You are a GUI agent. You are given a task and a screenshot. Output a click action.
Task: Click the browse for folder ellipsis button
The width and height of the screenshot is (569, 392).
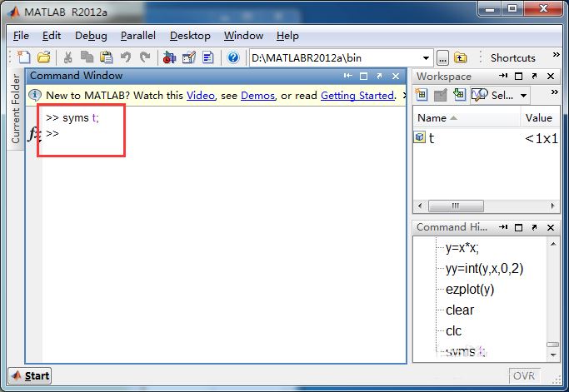pos(442,58)
